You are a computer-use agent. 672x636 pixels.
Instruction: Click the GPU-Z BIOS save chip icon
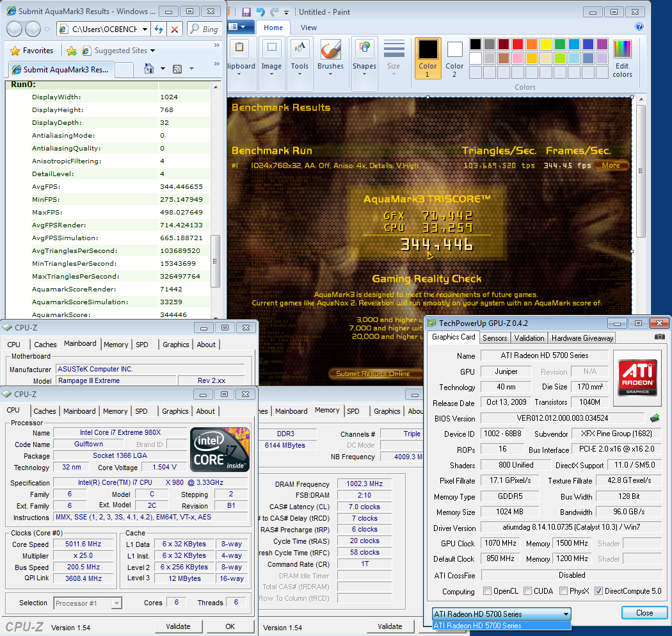(x=655, y=418)
